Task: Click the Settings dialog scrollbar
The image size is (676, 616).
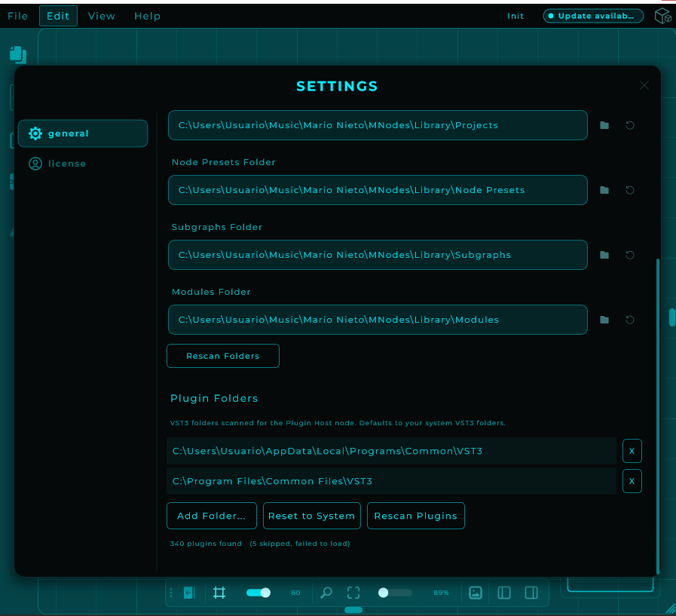Action: (x=657, y=416)
